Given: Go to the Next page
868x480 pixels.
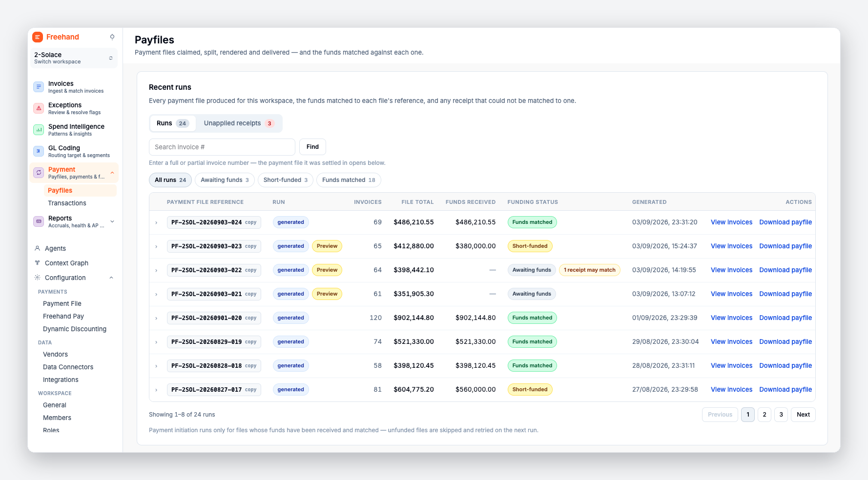Looking at the screenshot, I should [803, 415].
